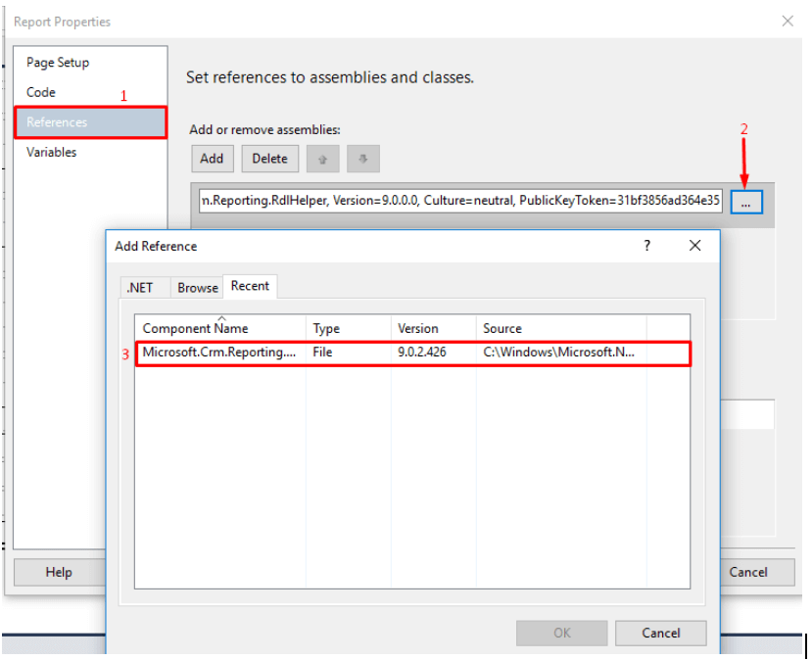Switch to the Browse tab
Screen dimensions: 812x660
tap(197, 287)
